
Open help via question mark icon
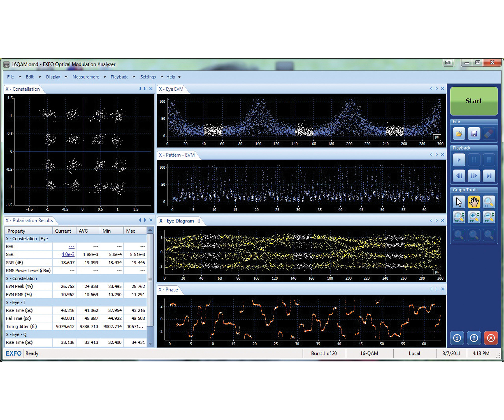[474, 338]
